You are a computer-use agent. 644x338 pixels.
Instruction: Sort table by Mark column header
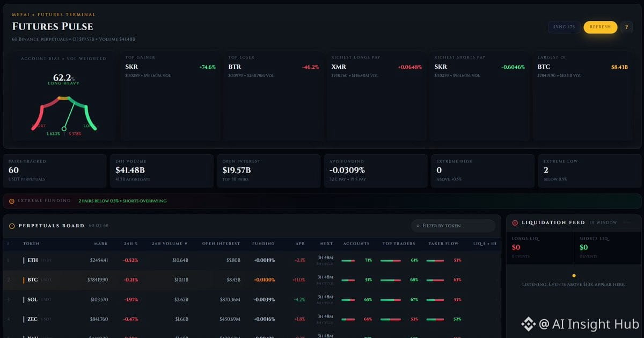pos(101,243)
